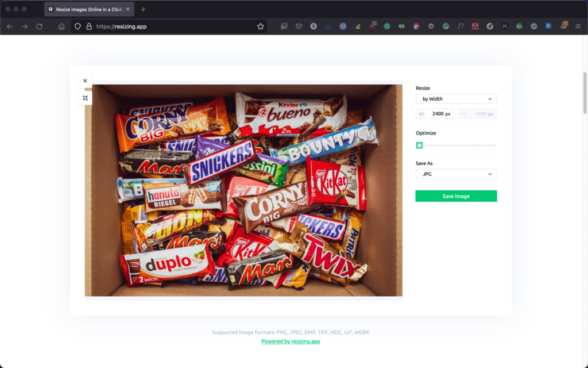Select the crop tool icon
Image resolution: width=588 pixels, height=368 pixels.
pyautogui.click(x=85, y=98)
